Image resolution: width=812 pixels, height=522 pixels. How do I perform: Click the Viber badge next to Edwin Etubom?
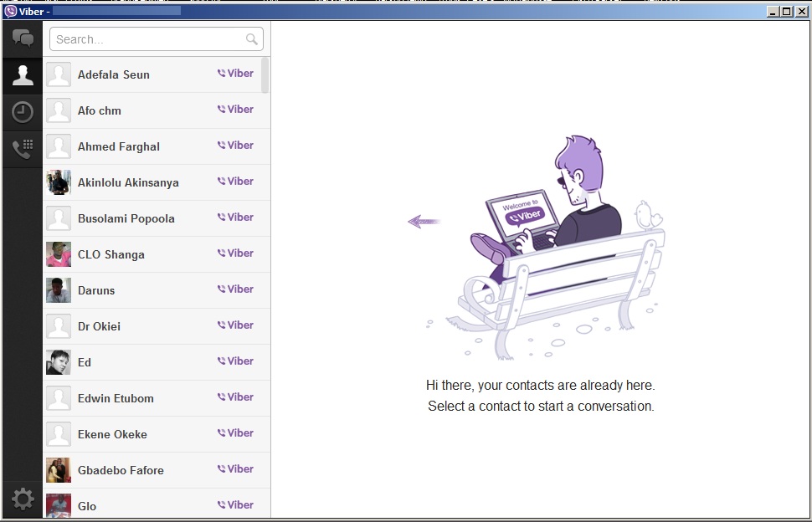click(235, 397)
